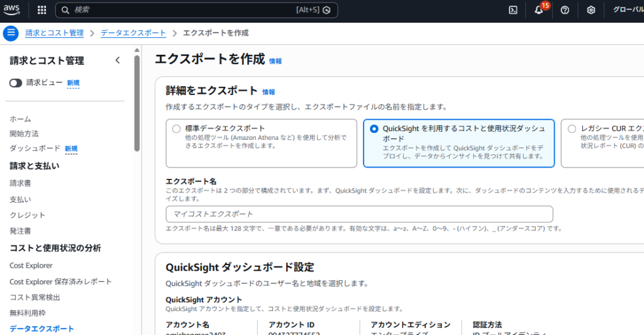644x335 pixels.
Task: Open Cost Explorer in the sidebar
Action: pyautogui.click(x=31, y=266)
